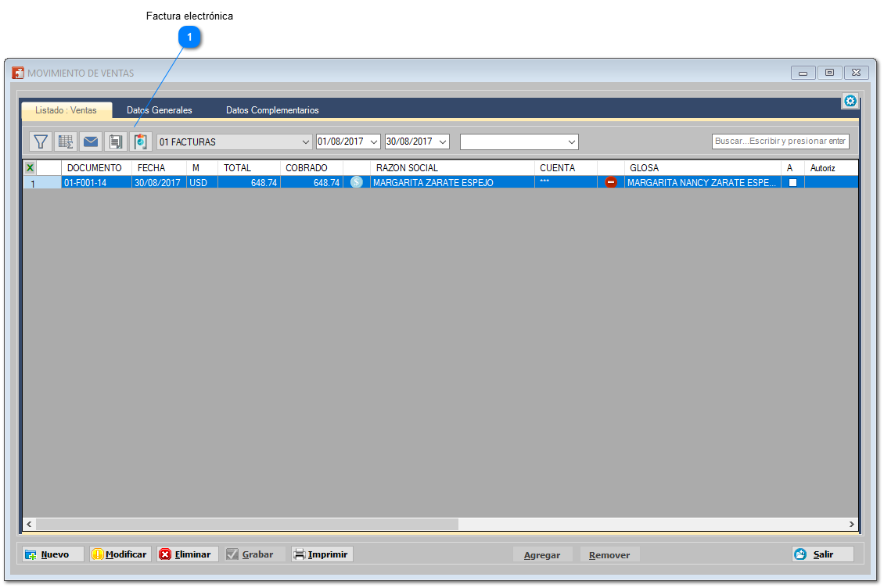884x588 pixels.
Task: Click the Nuevo button
Action: pos(53,554)
